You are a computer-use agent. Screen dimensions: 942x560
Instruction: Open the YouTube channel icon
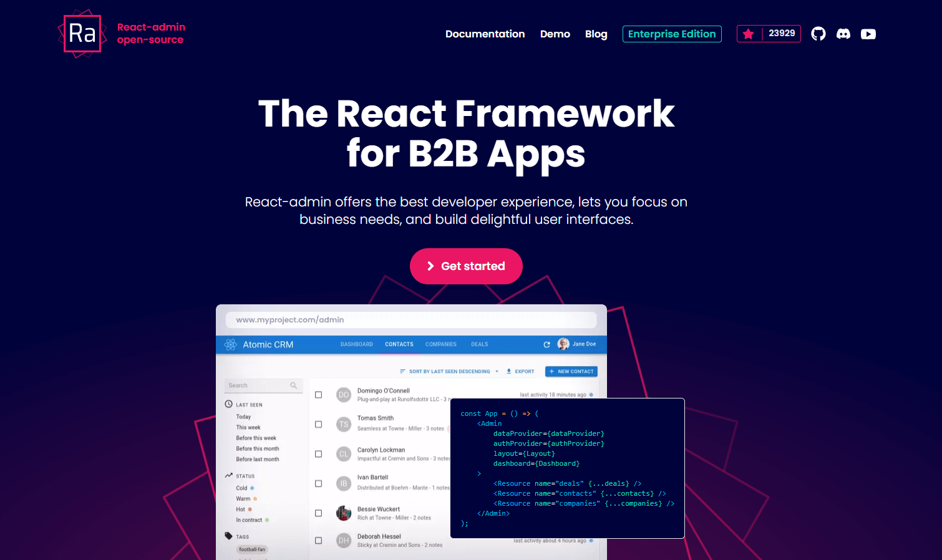click(868, 34)
